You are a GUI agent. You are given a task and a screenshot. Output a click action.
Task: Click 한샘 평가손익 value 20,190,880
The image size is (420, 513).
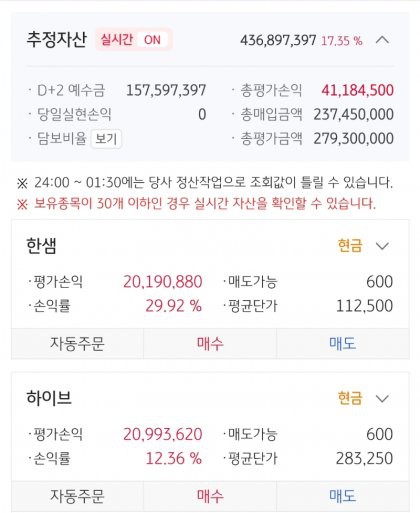(163, 282)
